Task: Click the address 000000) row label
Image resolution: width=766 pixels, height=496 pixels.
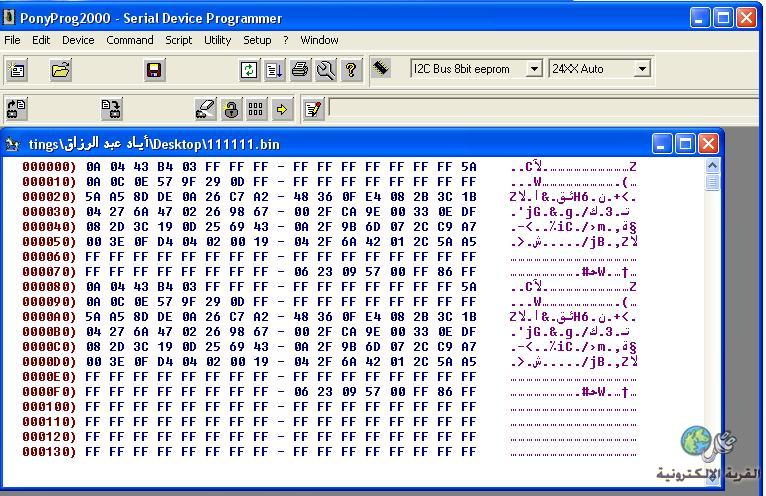Action: click(x=49, y=167)
